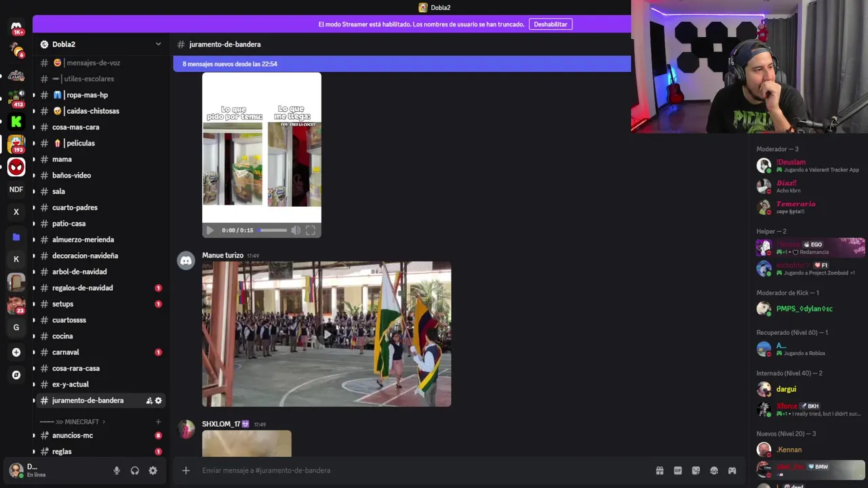Viewport: 868px width, 488px height.
Task: Open the setups channel
Action: click(x=101, y=304)
